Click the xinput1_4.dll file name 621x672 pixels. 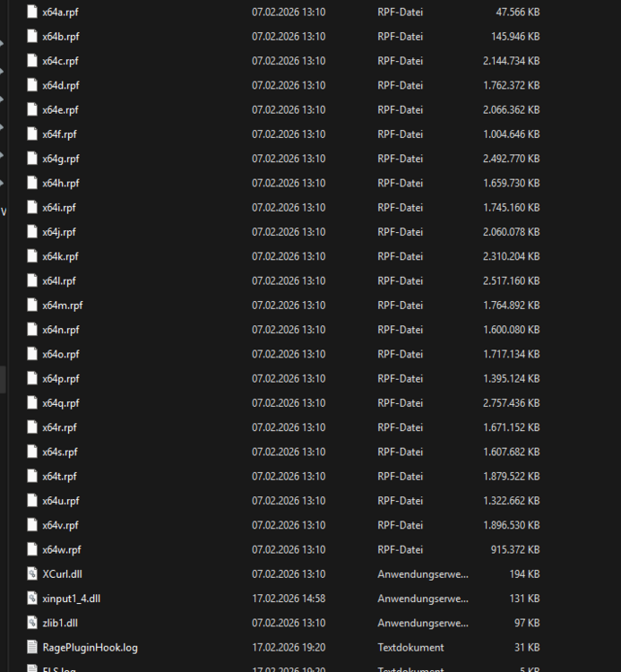71,599
